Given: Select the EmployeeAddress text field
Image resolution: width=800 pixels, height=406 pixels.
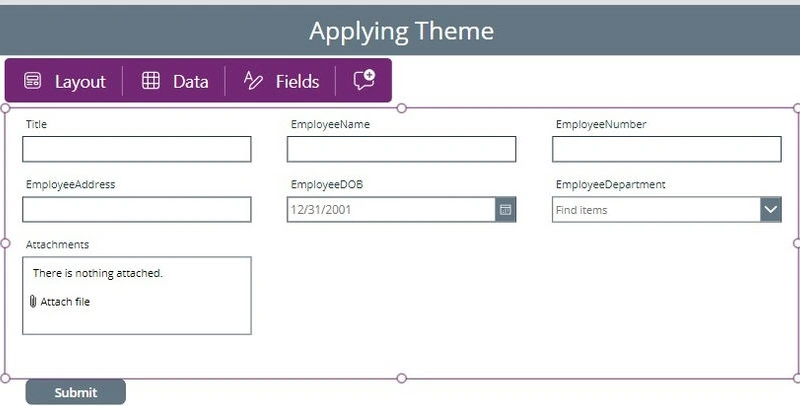Looking at the screenshot, I should tap(137, 210).
